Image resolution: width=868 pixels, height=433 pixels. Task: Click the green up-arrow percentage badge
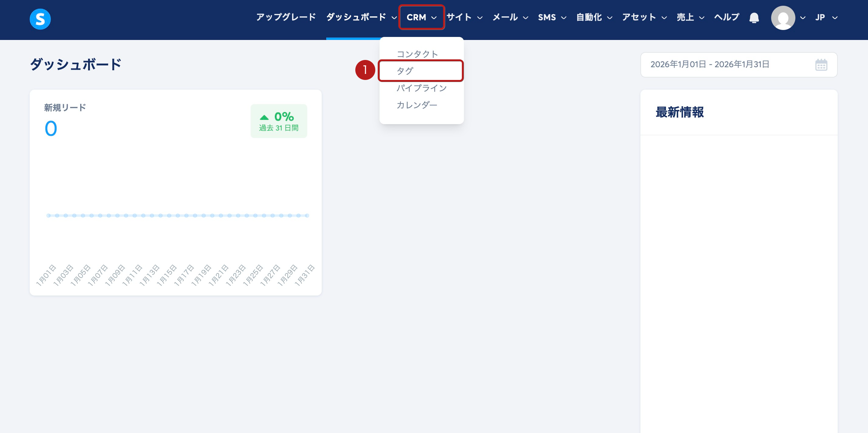(x=279, y=121)
